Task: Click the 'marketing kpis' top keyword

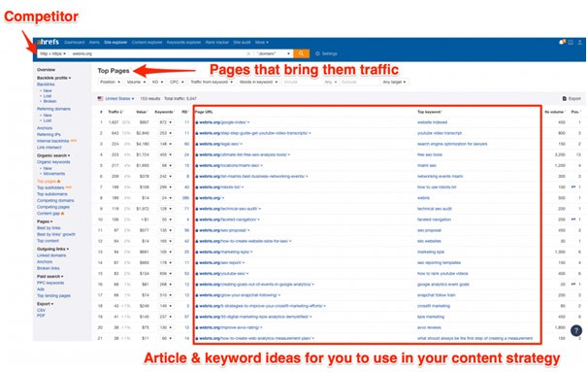Action: click(x=431, y=252)
